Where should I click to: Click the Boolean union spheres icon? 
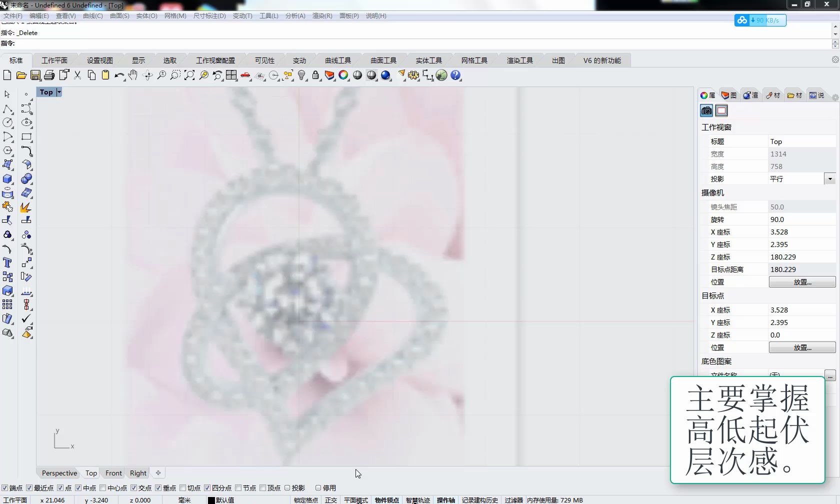tap(26, 178)
